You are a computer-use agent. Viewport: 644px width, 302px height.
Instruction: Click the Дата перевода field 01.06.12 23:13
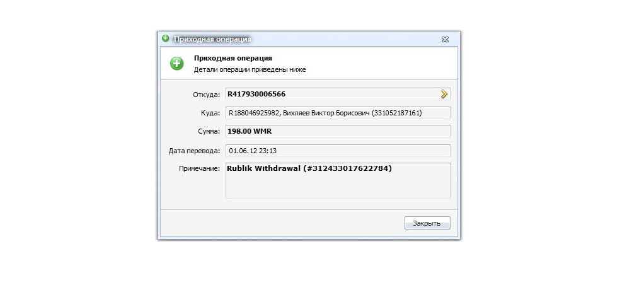[x=338, y=151]
